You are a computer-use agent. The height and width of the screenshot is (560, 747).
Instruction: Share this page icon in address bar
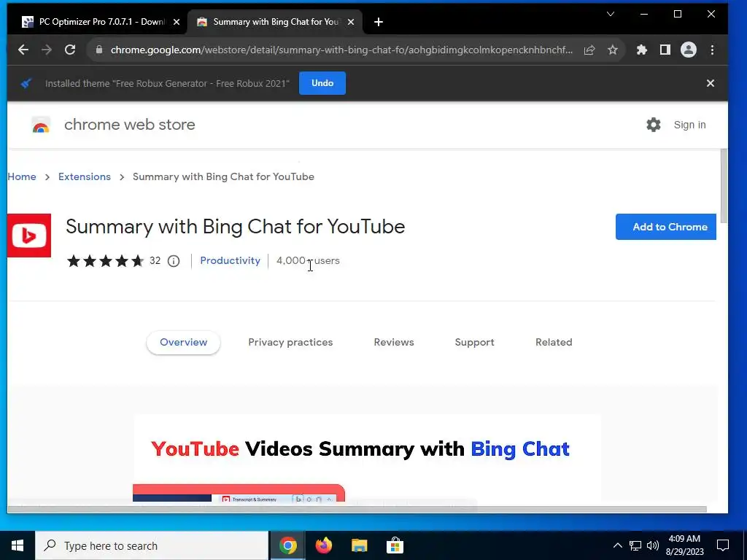click(589, 50)
